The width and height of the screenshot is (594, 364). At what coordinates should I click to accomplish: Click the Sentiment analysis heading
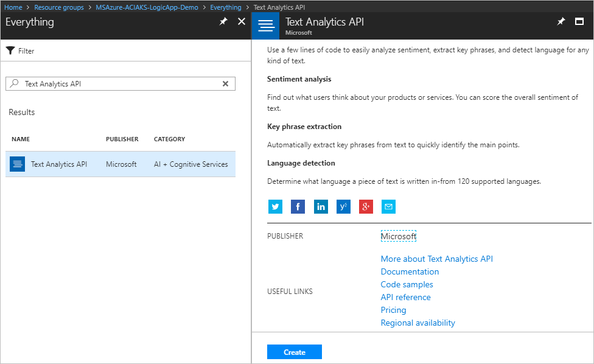(299, 79)
